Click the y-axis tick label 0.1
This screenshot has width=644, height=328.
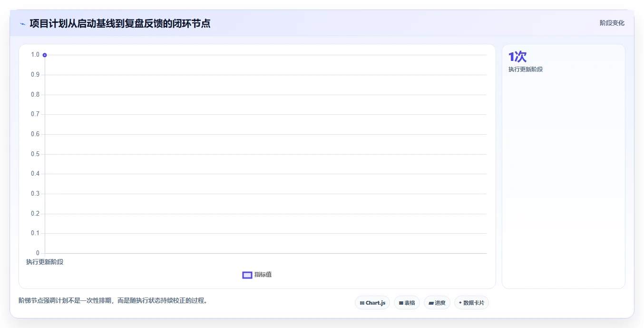(x=35, y=233)
